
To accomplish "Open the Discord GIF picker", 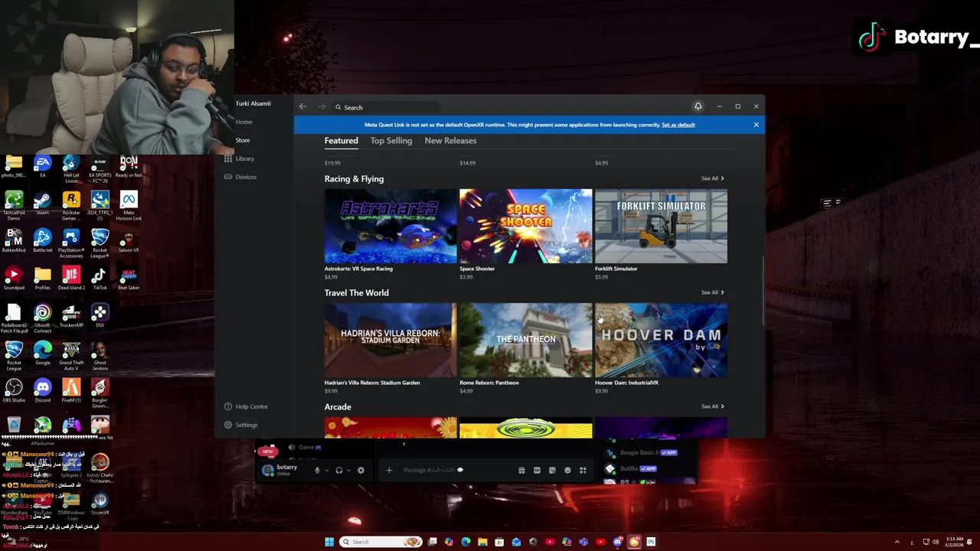I will [x=537, y=470].
